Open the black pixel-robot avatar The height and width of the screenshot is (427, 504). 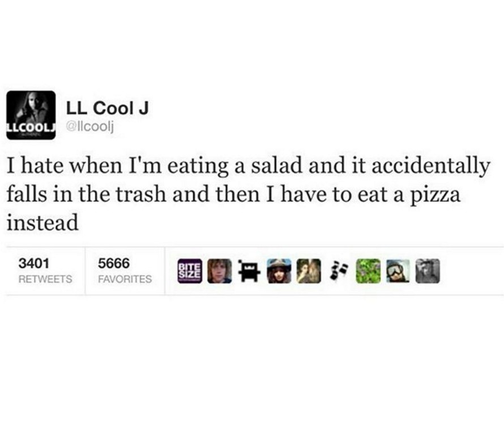(x=248, y=271)
